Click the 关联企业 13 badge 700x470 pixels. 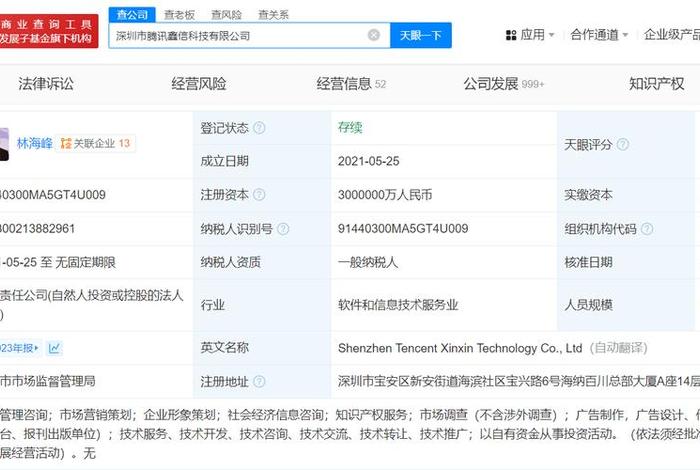[95, 143]
